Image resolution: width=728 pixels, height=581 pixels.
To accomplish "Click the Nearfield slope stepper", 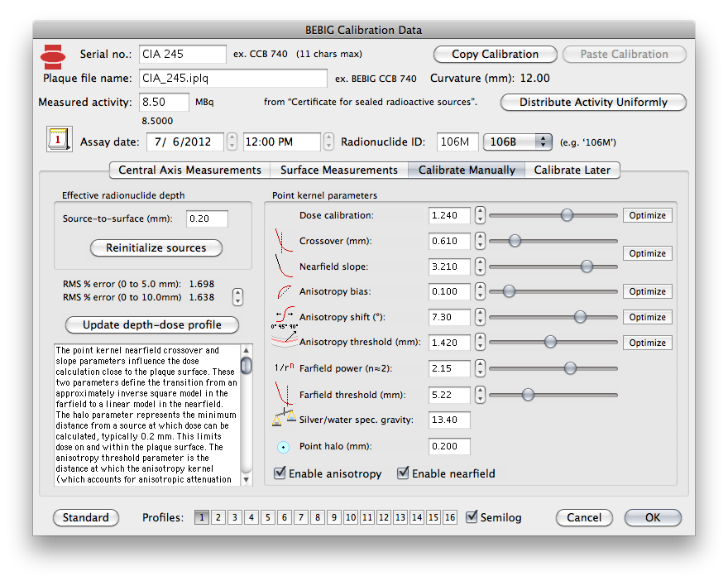I will coord(480,266).
